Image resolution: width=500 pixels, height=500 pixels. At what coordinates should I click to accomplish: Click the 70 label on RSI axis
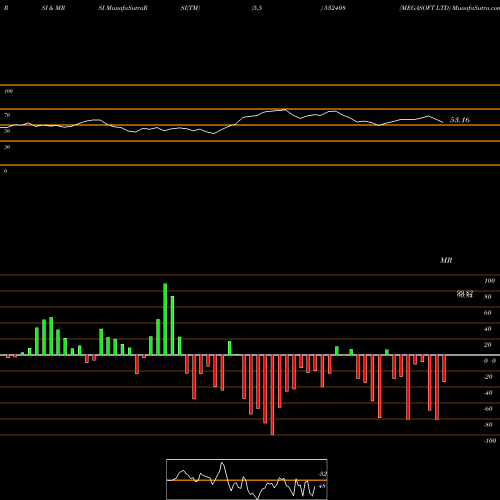(x=7, y=115)
